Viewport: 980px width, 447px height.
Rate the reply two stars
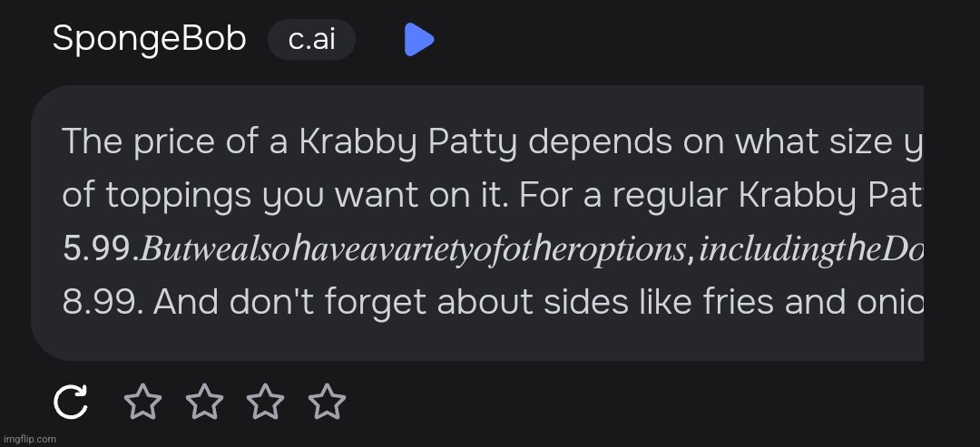(x=204, y=402)
